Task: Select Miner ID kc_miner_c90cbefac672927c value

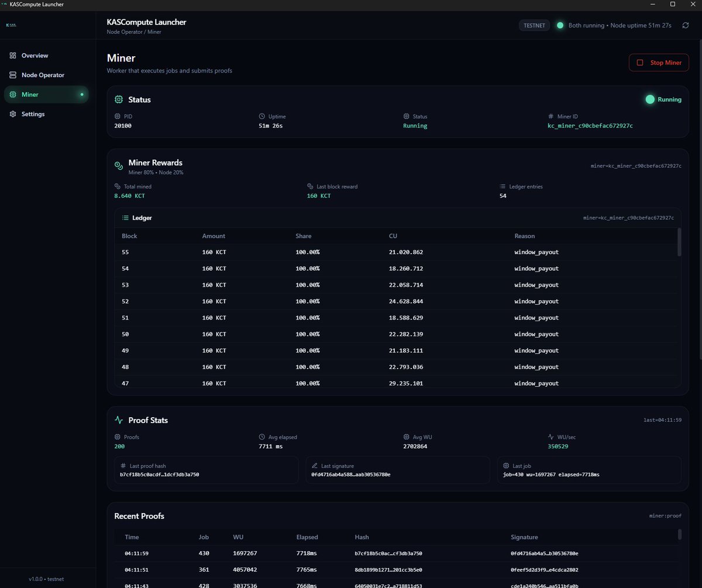Action: point(590,126)
